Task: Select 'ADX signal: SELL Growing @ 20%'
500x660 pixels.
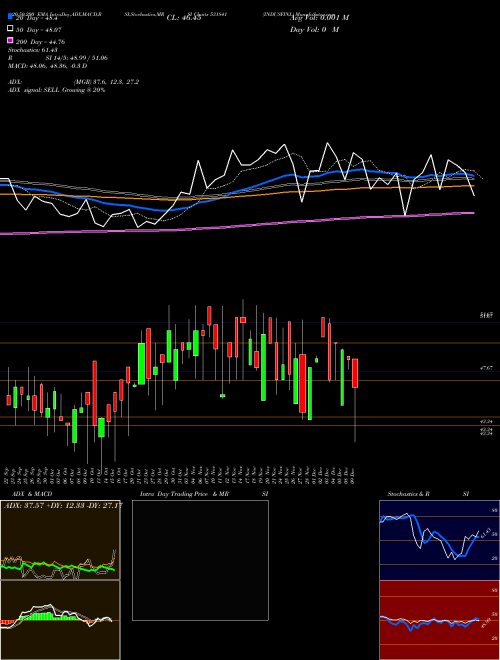Action: click(56, 90)
